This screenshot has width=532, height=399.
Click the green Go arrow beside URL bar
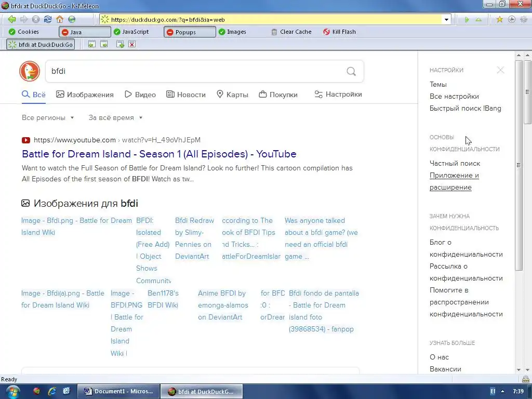[467, 20]
